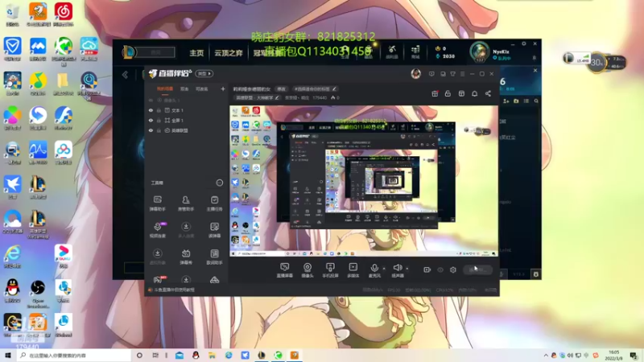Screen dimensions: 644x362
Task: Open the 视频连麦 microphone tool
Action: 158,230
